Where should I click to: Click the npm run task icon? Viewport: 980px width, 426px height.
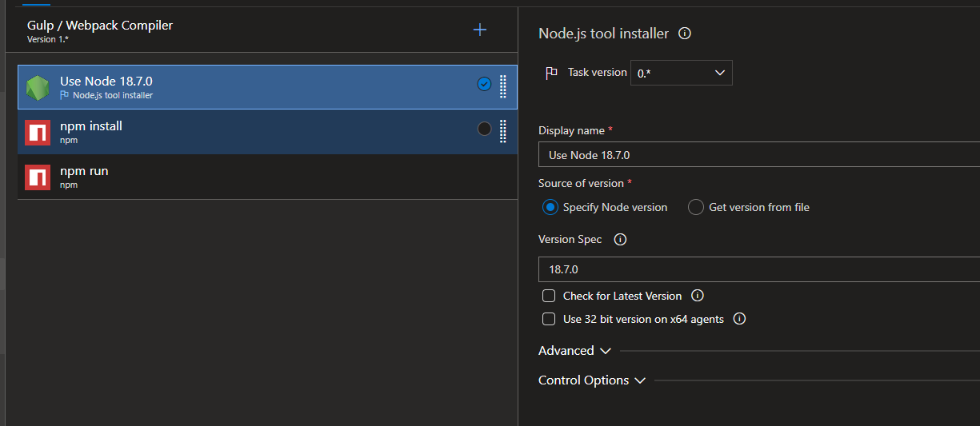(38, 177)
